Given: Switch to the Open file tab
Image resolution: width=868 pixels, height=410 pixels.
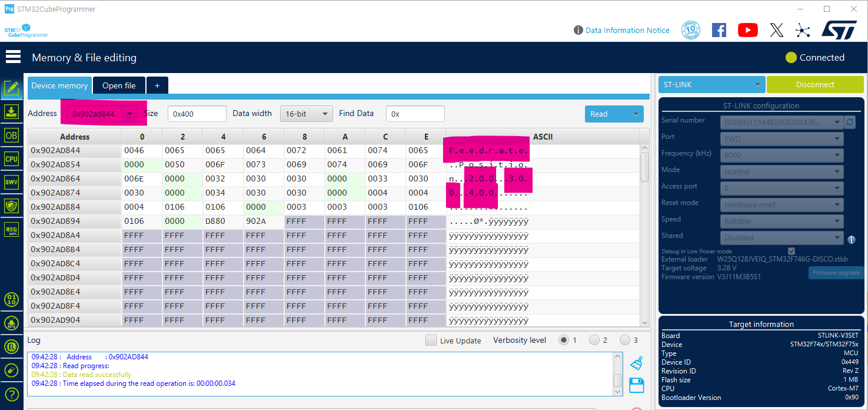Looking at the screenshot, I should tap(118, 85).
